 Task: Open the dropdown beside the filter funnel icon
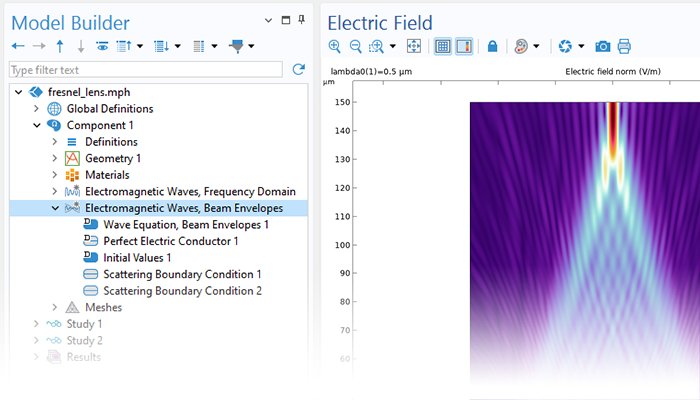(251, 46)
